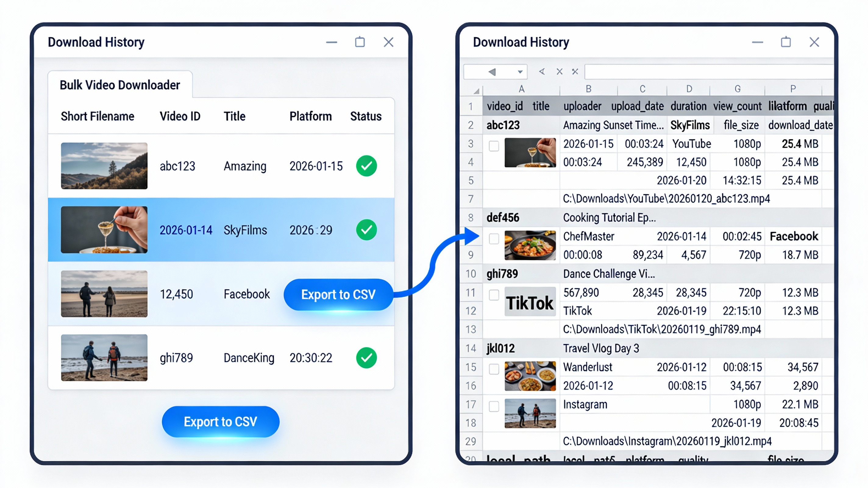Click the food pan thumbnail by ChefMaster
This screenshot has height=488, width=868.
click(x=530, y=245)
